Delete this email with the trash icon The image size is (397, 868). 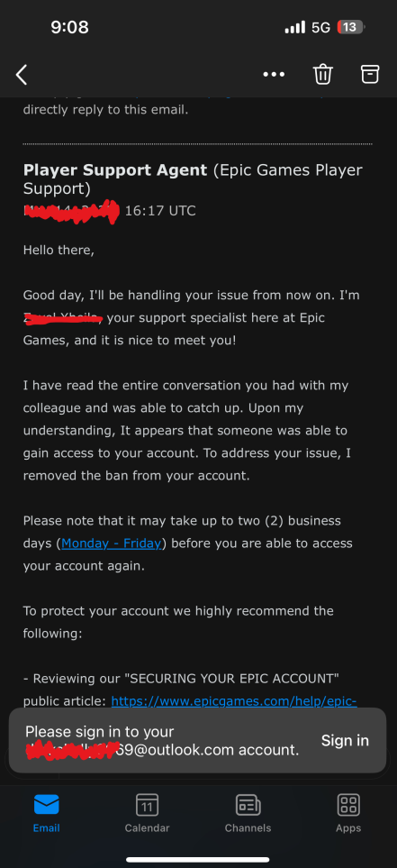(323, 74)
